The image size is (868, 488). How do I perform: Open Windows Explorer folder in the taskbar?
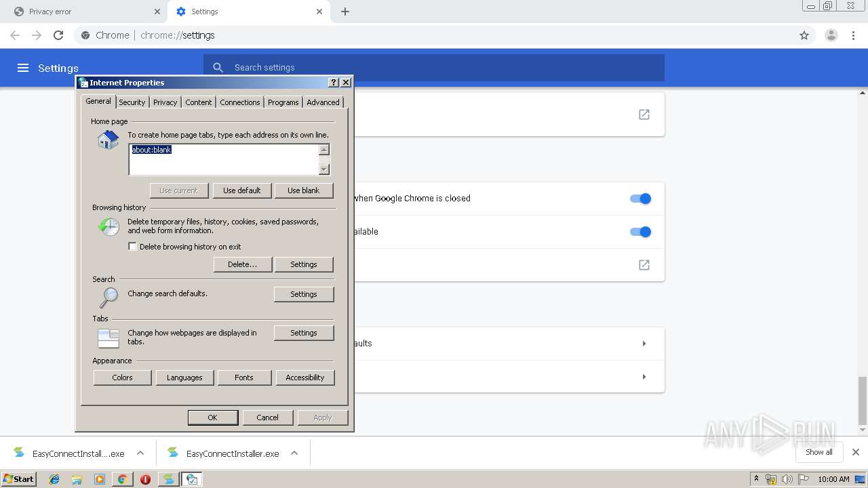[77, 479]
